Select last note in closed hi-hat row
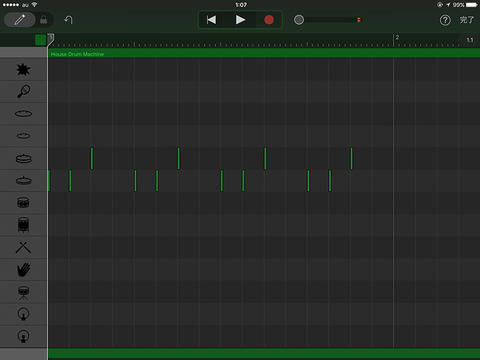The width and height of the screenshot is (480, 360). click(x=330, y=181)
